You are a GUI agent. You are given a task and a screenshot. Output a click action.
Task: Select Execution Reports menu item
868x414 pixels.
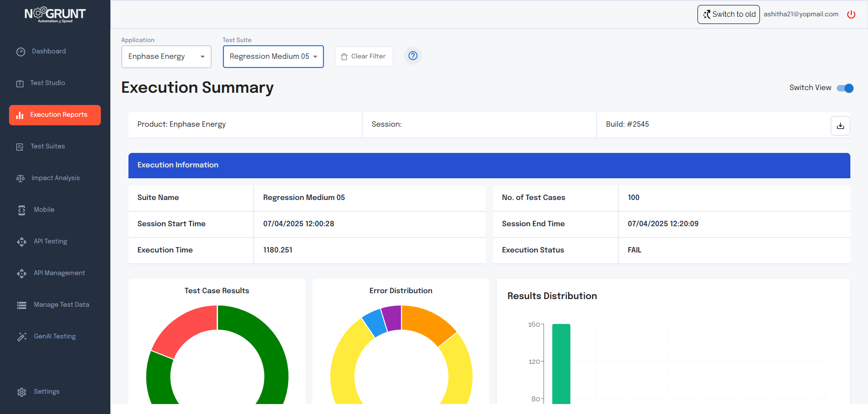[x=55, y=115]
